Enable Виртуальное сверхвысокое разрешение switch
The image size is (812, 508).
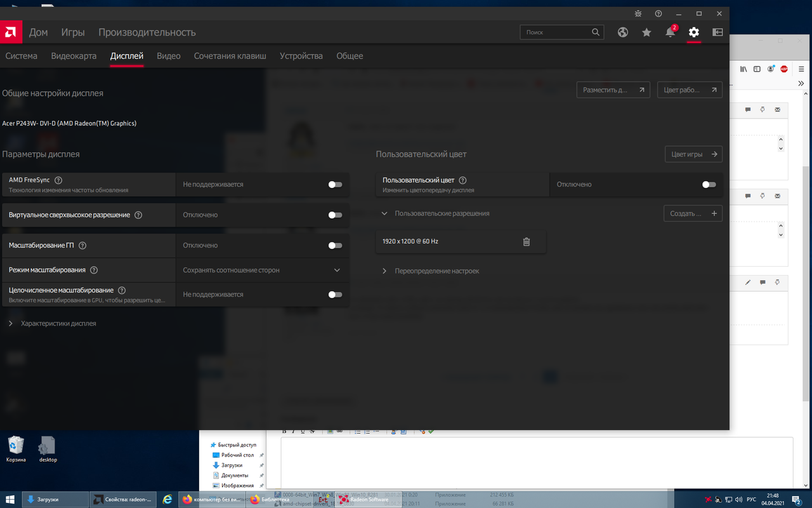coord(335,215)
